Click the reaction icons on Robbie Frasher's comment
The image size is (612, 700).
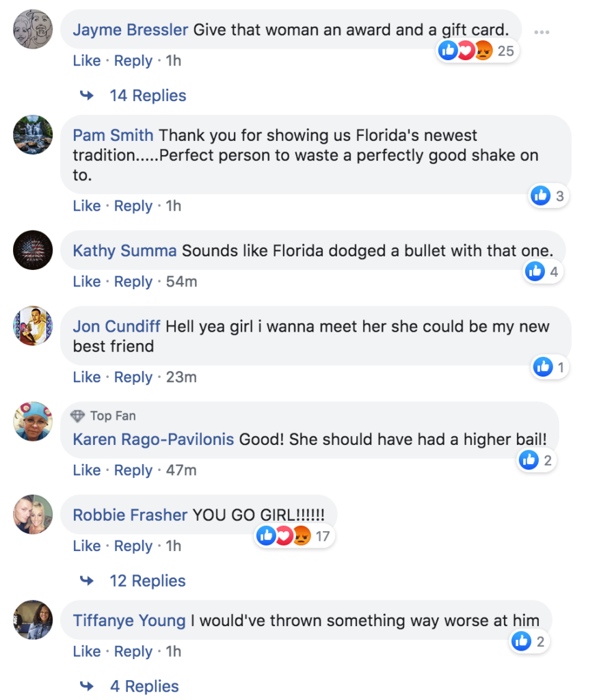click(284, 537)
